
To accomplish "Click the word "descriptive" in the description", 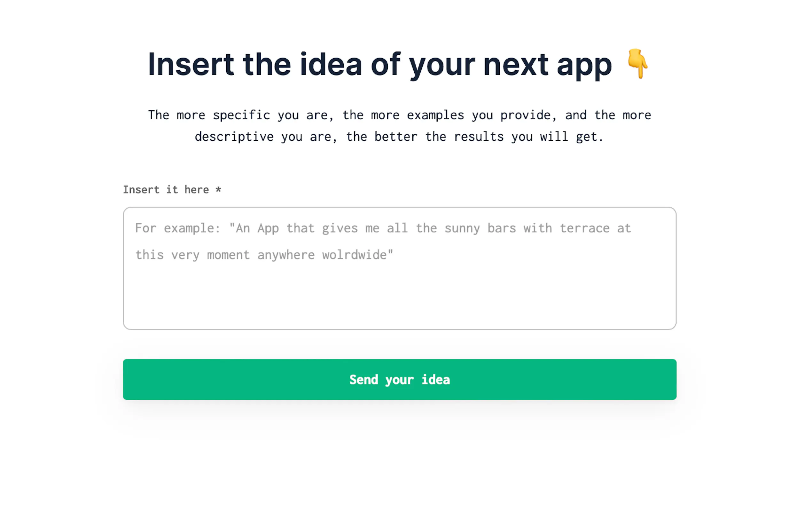I will point(234,137).
